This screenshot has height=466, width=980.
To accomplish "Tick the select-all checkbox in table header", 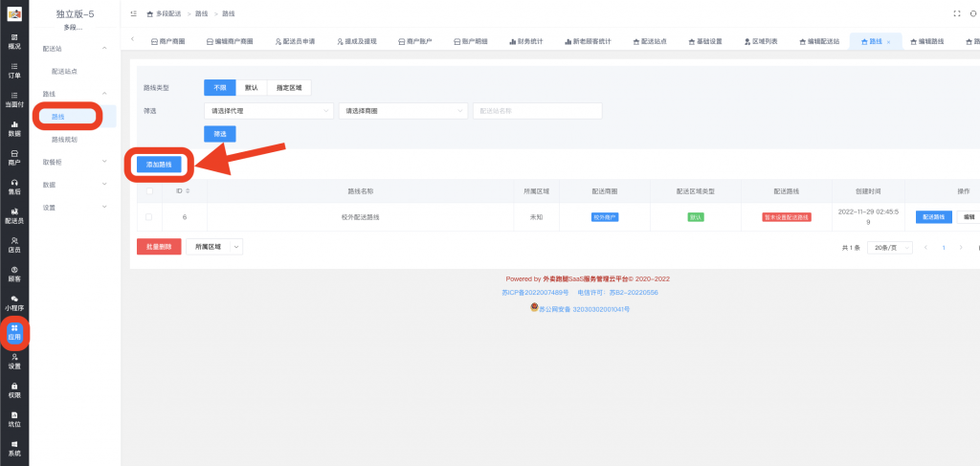I will (148, 191).
